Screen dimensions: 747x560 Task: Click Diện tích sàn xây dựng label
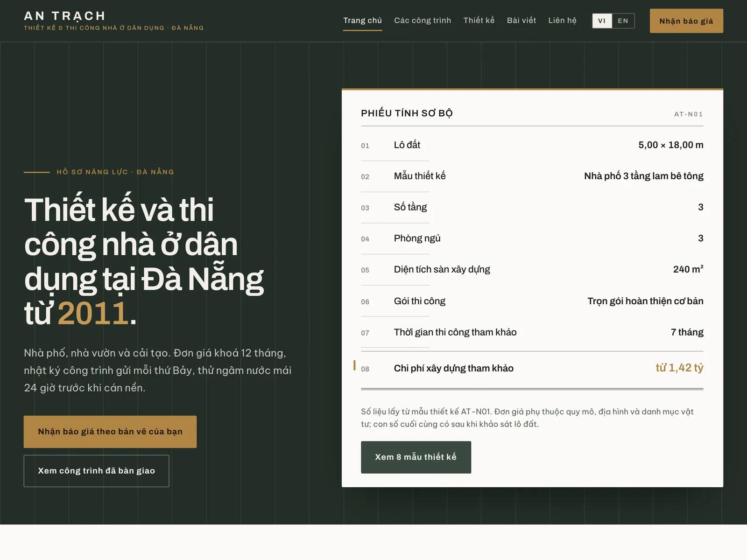(442, 269)
